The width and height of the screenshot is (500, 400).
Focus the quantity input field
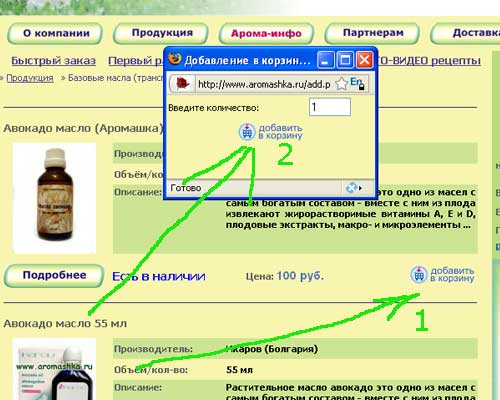pyautogui.click(x=330, y=107)
